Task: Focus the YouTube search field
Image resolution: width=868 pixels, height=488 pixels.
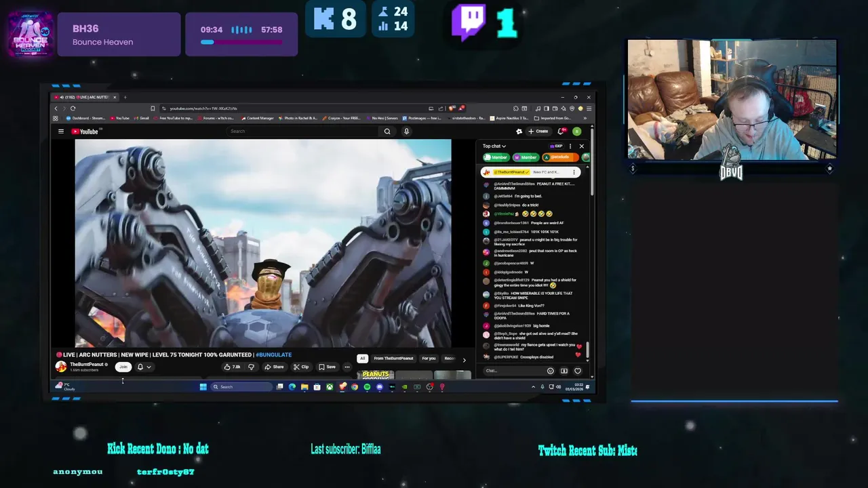Action: coord(303,131)
